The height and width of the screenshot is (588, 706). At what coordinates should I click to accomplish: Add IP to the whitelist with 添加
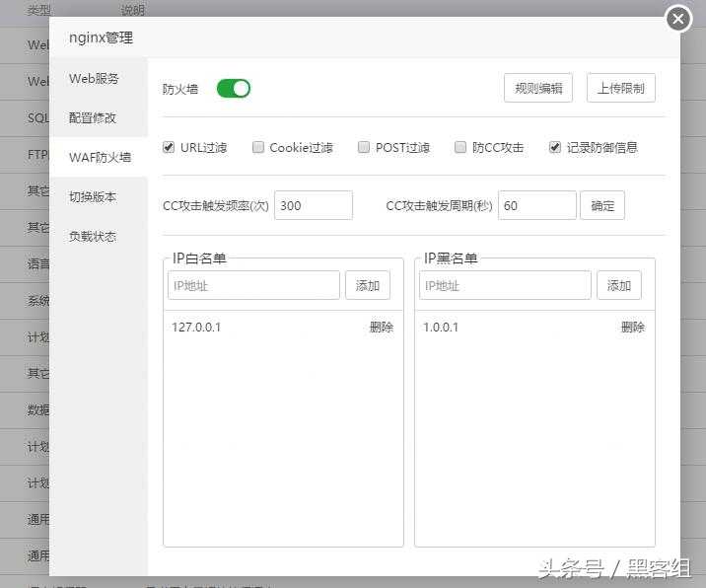[x=368, y=285]
